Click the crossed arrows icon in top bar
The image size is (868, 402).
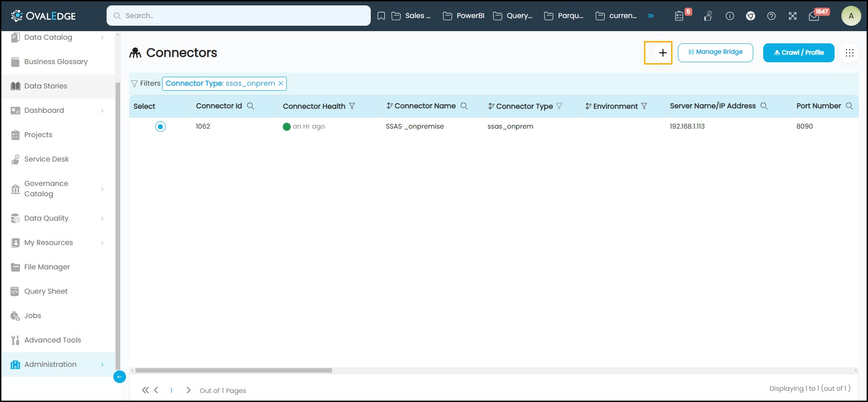(x=793, y=16)
